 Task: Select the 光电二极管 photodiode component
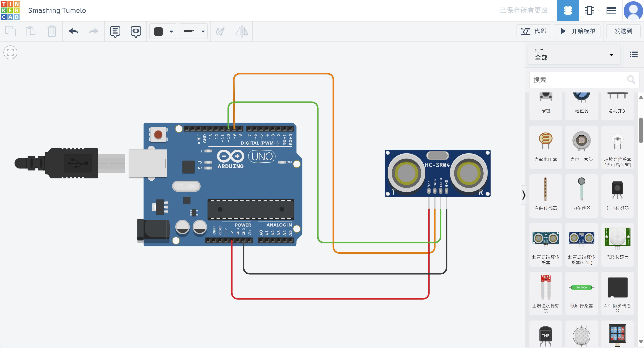pyautogui.click(x=581, y=147)
